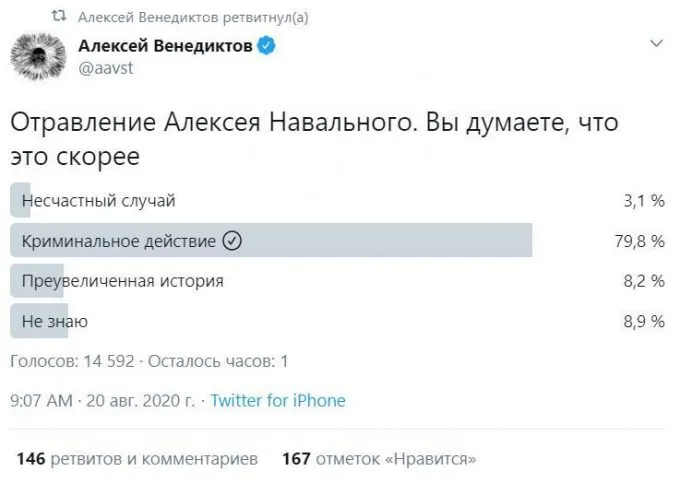Viewport: 680px width, 483px height.
Task: Click the vote count Голосов: 14 592
Action: 70,361
